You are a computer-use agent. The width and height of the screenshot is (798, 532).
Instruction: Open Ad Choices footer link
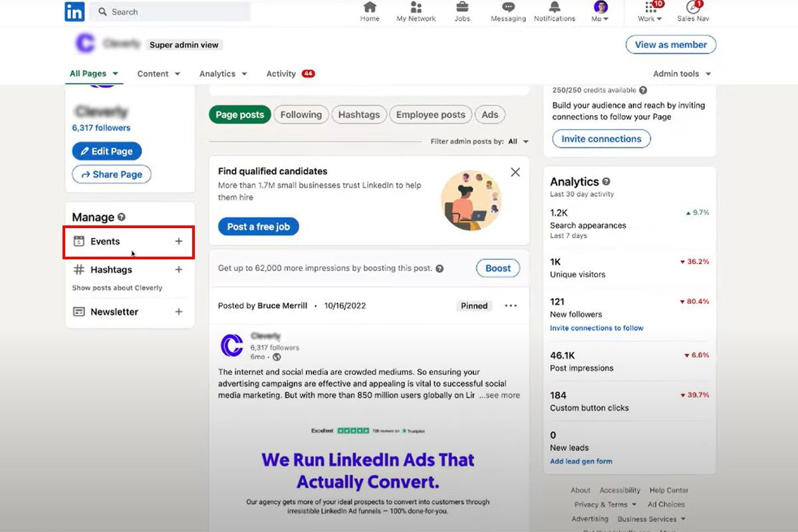(666, 504)
